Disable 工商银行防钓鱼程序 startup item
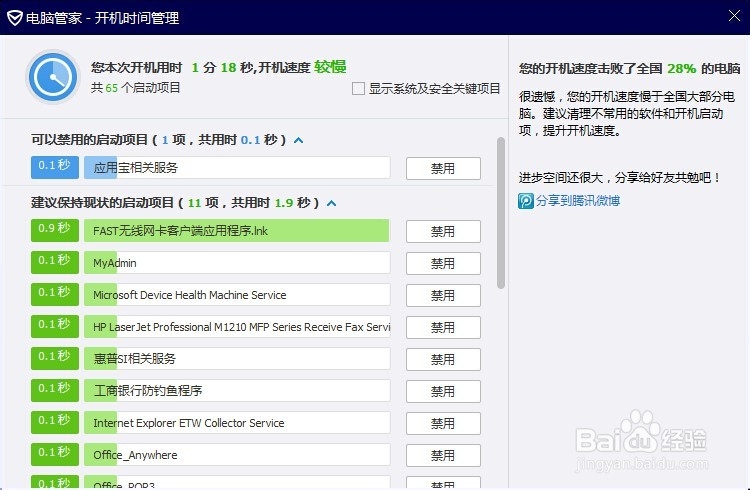The width and height of the screenshot is (750, 490). (443, 391)
